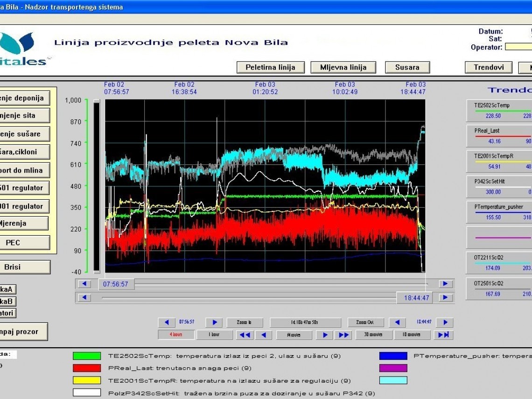The width and height of the screenshot is (532, 399).
Task: Switch to the Mljevna linija view
Action: pos(343,67)
